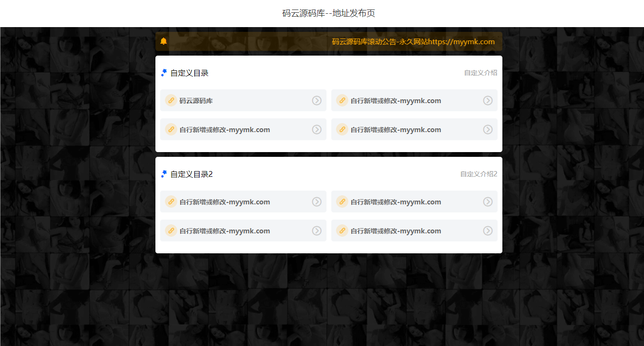Click the chain icon in 自定义目录2 left card
644x346 pixels.
[x=171, y=202]
